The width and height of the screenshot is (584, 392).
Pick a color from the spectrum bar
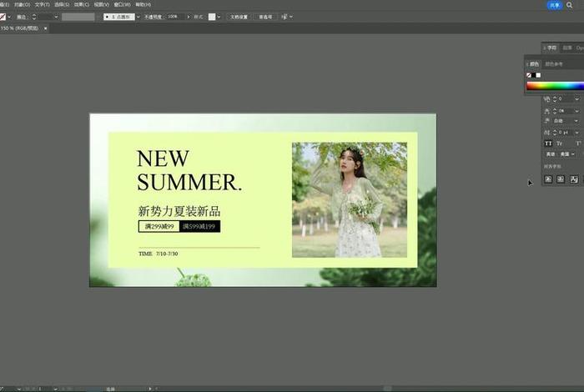[555, 86]
